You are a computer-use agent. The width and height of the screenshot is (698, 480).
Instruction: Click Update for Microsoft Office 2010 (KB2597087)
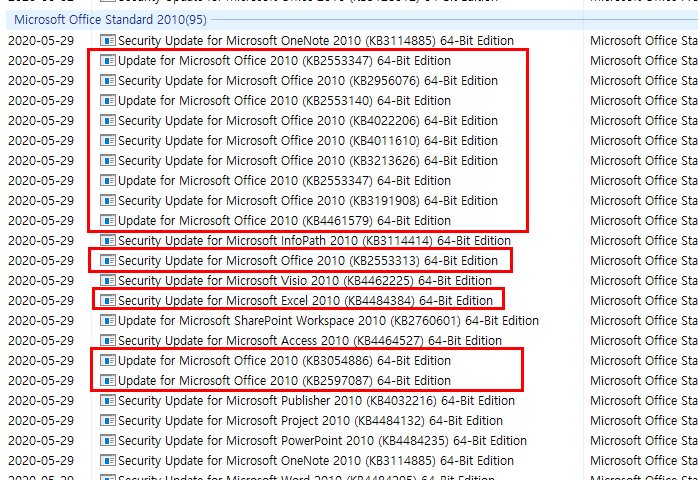pyautogui.click(x=284, y=381)
